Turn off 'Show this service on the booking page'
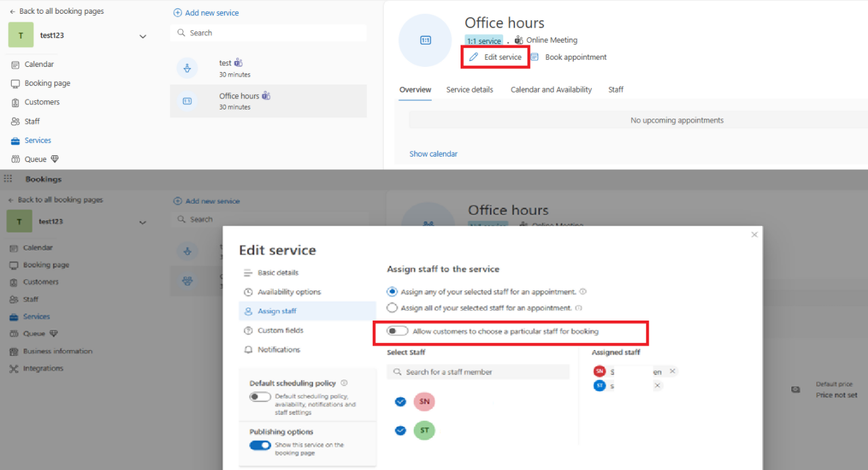868x470 pixels. click(x=260, y=445)
